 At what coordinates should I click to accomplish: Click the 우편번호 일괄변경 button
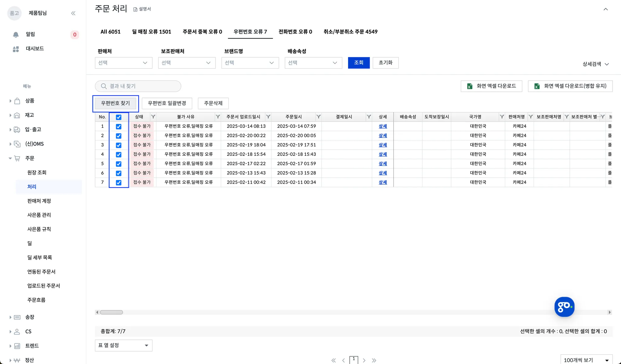coord(167,103)
